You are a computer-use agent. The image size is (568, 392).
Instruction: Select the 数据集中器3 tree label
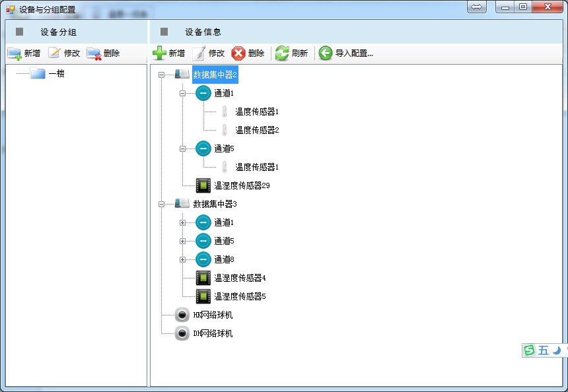[x=215, y=204]
